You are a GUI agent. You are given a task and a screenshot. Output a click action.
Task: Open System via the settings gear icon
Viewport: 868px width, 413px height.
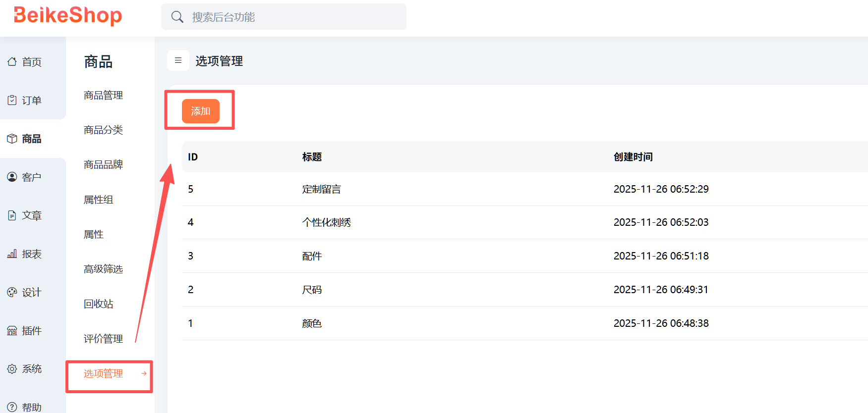coord(12,369)
